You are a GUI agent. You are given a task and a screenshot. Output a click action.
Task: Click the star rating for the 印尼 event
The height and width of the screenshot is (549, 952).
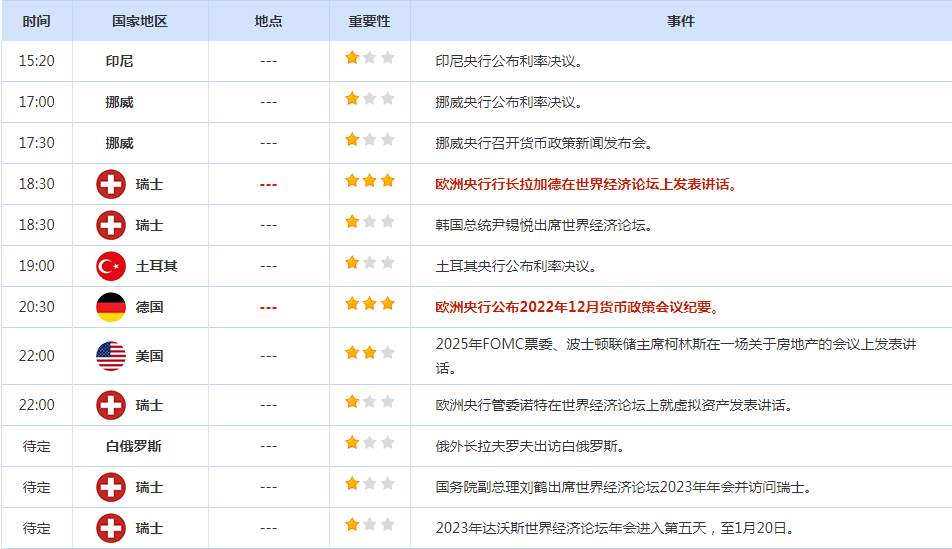370,58
